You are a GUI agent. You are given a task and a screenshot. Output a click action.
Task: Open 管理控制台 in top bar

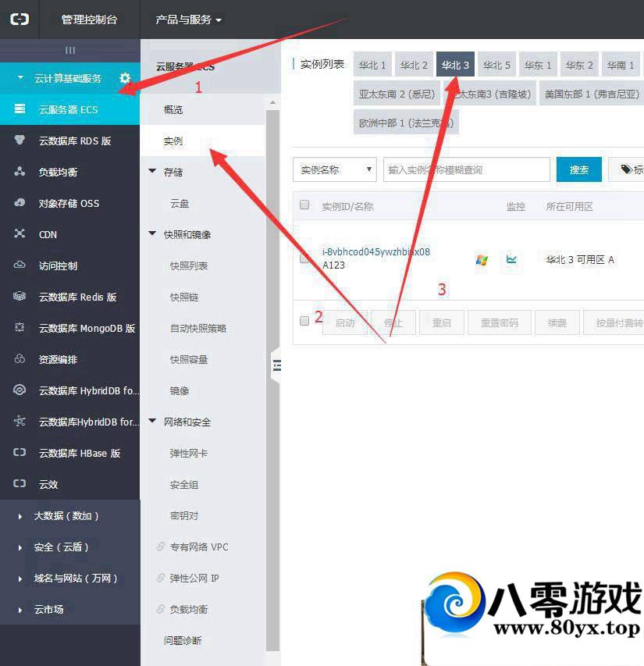point(89,20)
